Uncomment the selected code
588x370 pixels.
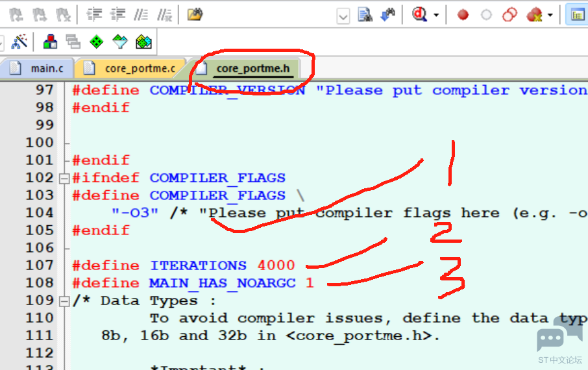pyautogui.click(x=165, y=15)
